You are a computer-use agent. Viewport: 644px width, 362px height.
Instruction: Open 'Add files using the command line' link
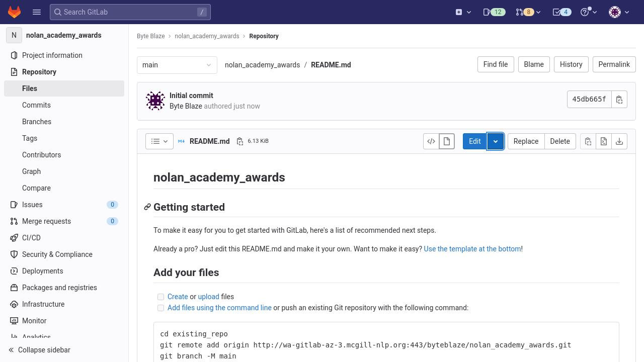(219, 308)
